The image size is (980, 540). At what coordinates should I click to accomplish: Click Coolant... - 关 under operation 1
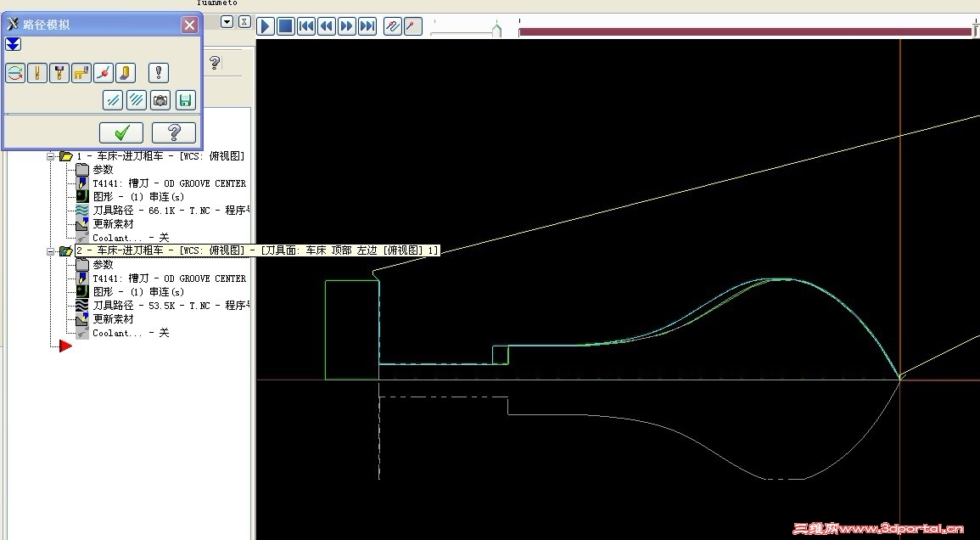pos(131,238)
